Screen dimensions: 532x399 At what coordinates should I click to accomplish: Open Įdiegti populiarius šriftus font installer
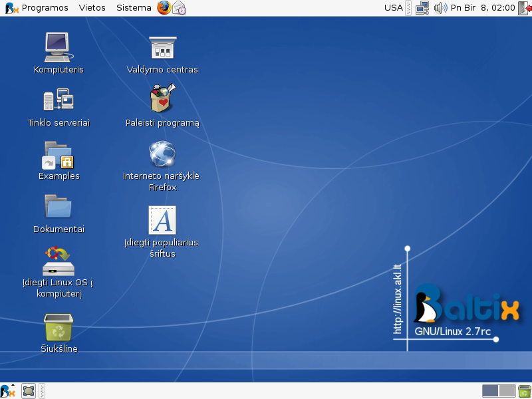coord(162,220)
